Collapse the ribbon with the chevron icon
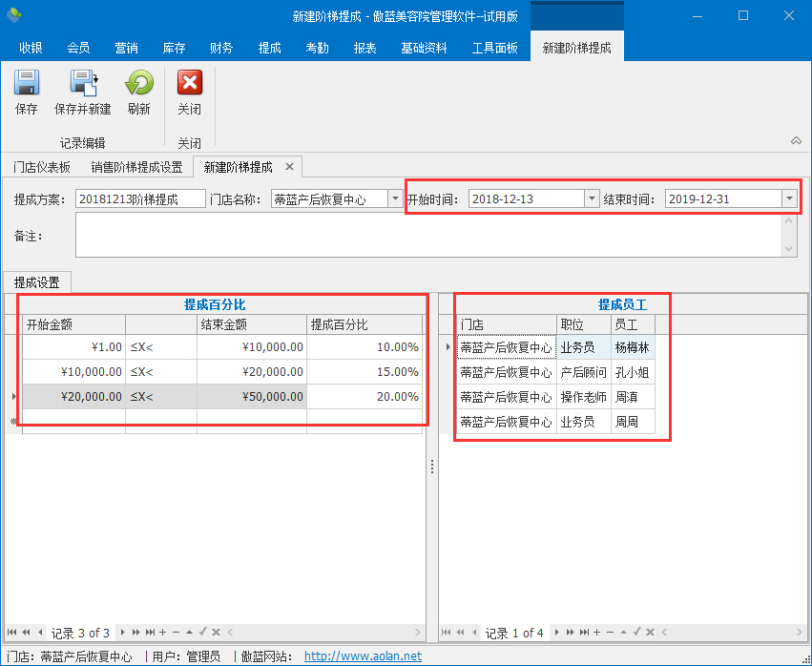Viewport: 812px width, 666px height. tap(796, 141)
